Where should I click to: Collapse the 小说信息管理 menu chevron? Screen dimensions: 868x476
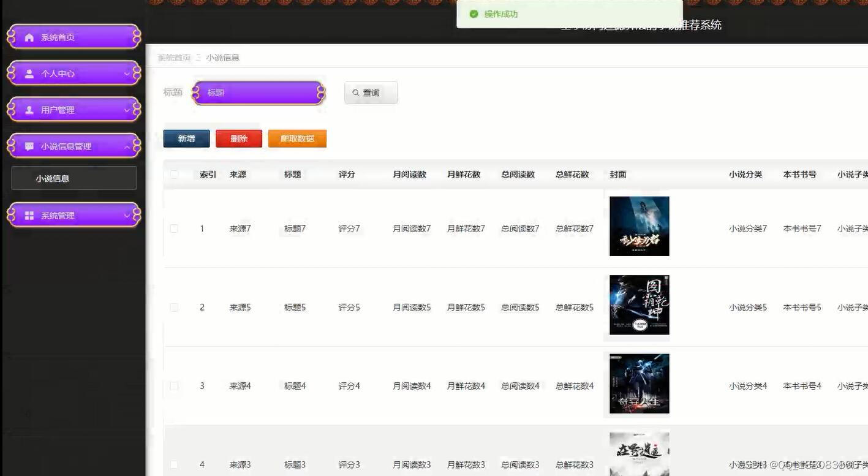click(127, 146)
